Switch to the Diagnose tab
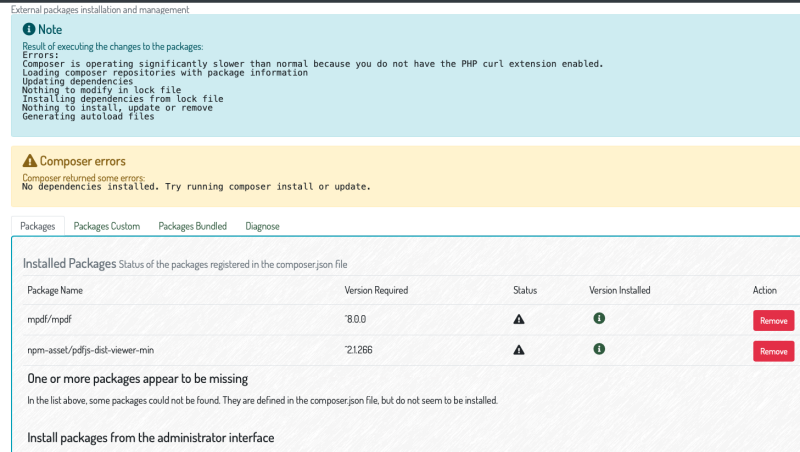 (x=262, y=226)
